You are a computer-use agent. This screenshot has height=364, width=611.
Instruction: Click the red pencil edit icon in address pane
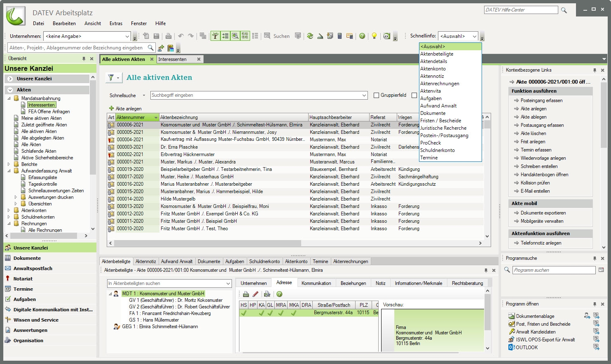tap(255, 294)
